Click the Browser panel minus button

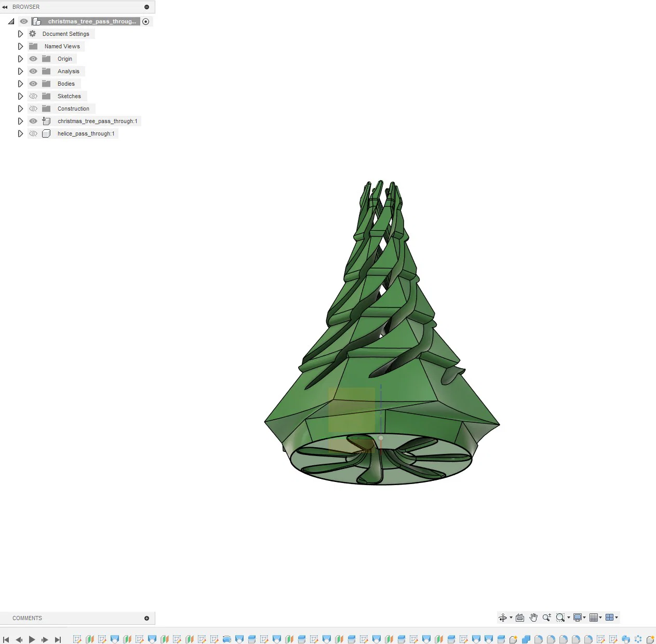tap(146, 7)
